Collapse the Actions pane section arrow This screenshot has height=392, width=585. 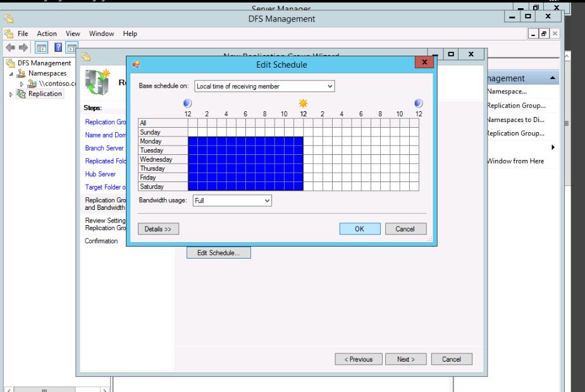tap(553, 78)
